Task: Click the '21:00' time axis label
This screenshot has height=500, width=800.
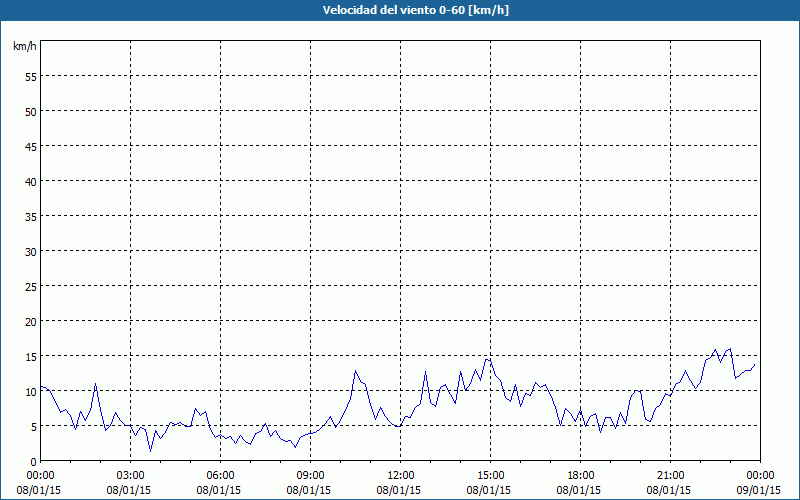Action: pyautogui.click(x=670, y=476)
